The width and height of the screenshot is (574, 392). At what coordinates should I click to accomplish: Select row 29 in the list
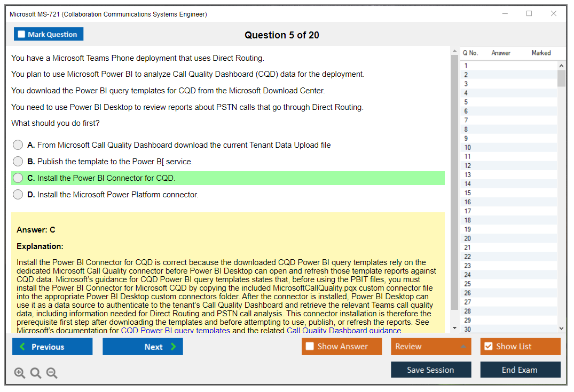(509, 321)
